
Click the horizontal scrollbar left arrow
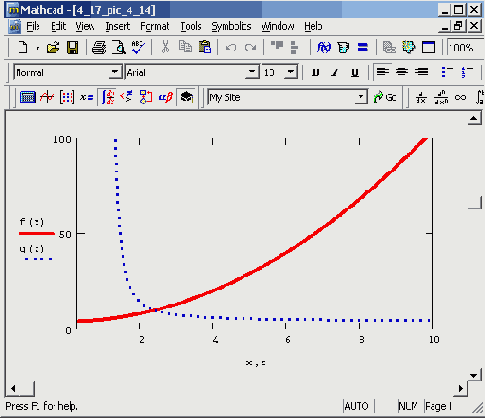pos(13,388)
